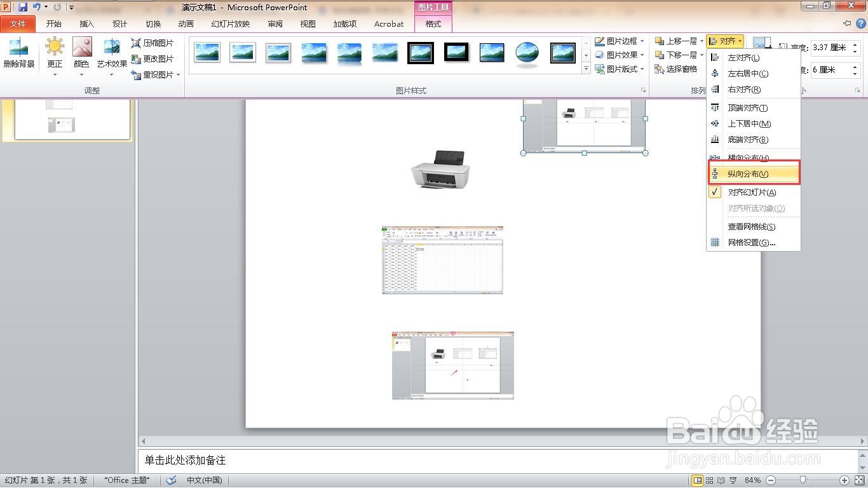Switch to Reading view
This screenshot has height=488, width=868.
coord(721,480)
